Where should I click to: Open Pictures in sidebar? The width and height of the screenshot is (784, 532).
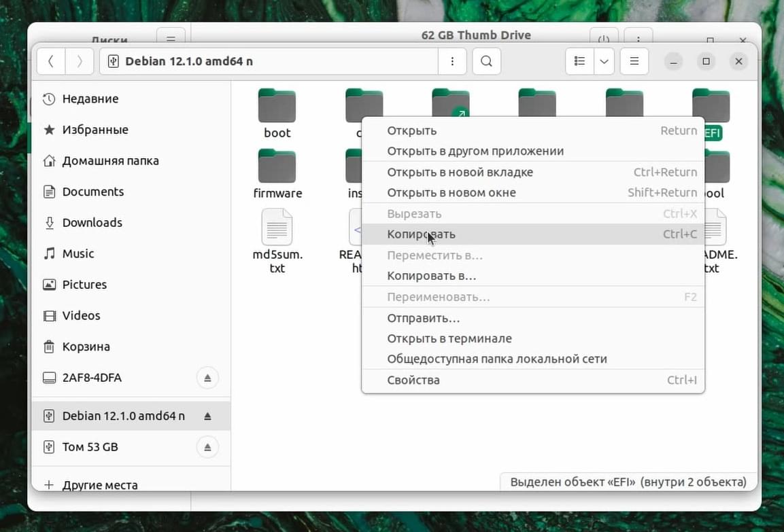click(x=131, y=285)
